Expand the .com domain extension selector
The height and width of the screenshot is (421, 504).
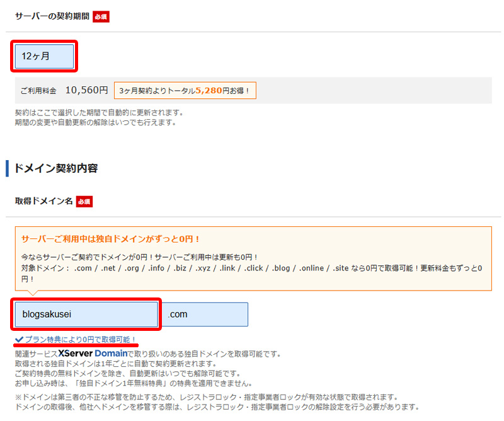206,314
